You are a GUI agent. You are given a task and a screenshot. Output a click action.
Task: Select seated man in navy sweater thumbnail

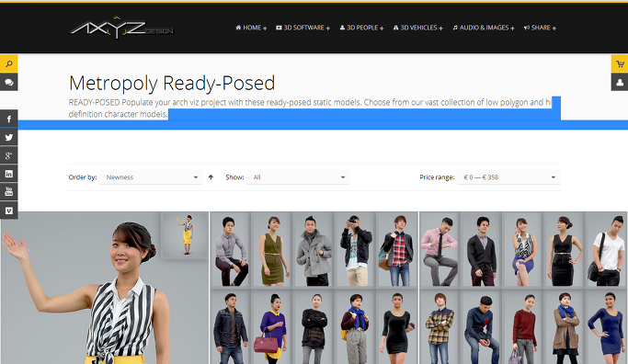coord(482,326)
